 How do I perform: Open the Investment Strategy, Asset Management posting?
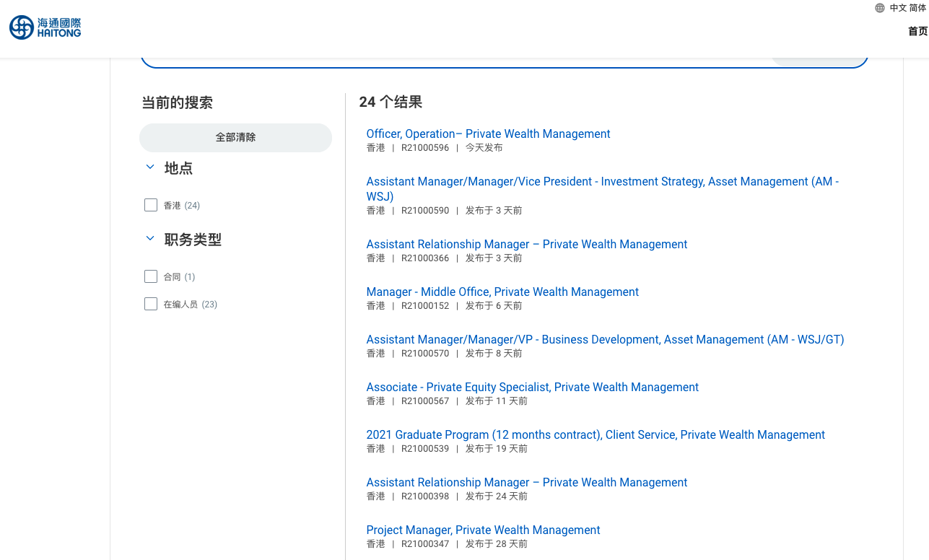[602, 182]
